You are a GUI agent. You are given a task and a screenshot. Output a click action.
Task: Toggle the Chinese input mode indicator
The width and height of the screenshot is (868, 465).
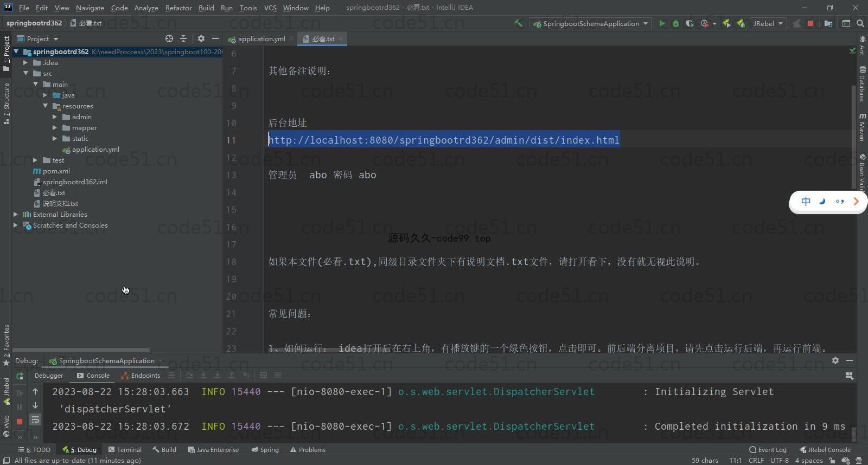tap(806, 202)
